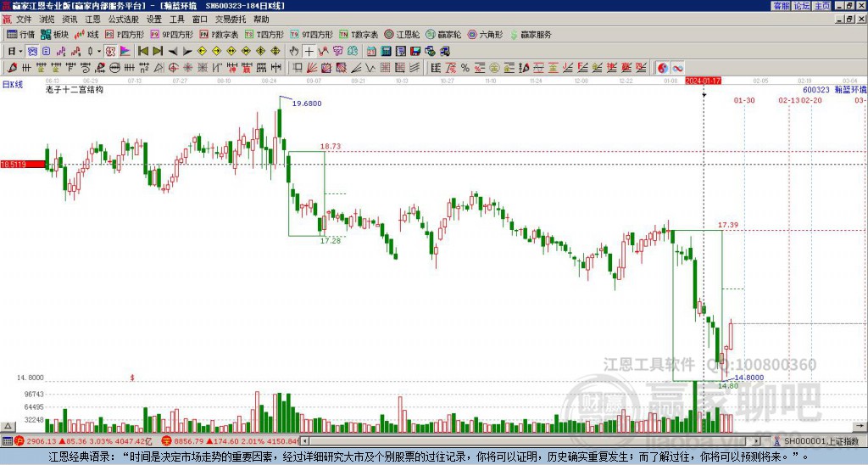Click the 8856.79 index status value
Viewport: 868px width, 465px height.
click(x=190, y=441)
